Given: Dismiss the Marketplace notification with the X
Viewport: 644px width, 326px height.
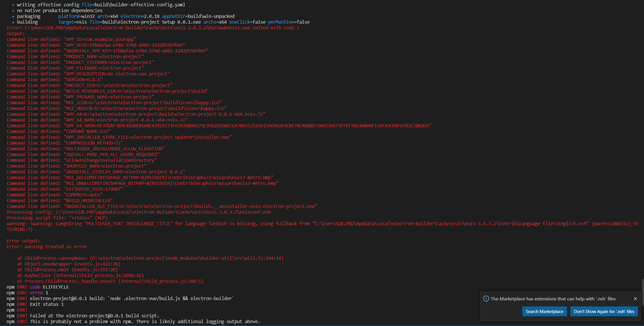Looking at the screenshot, I should click(x=635, y=299).
